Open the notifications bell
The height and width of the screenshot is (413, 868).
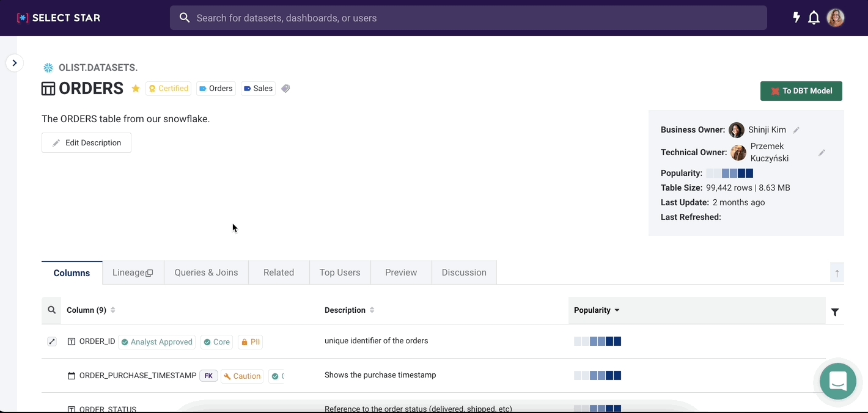(x=814, y=18)
